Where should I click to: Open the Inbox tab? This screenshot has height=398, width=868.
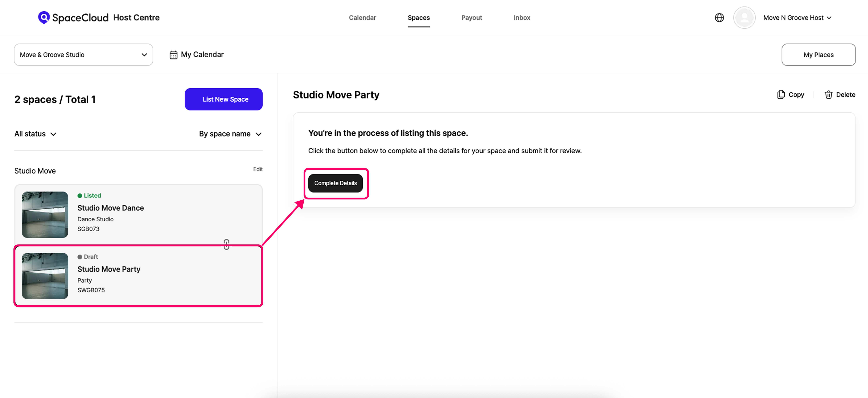(x=522, y=17)
